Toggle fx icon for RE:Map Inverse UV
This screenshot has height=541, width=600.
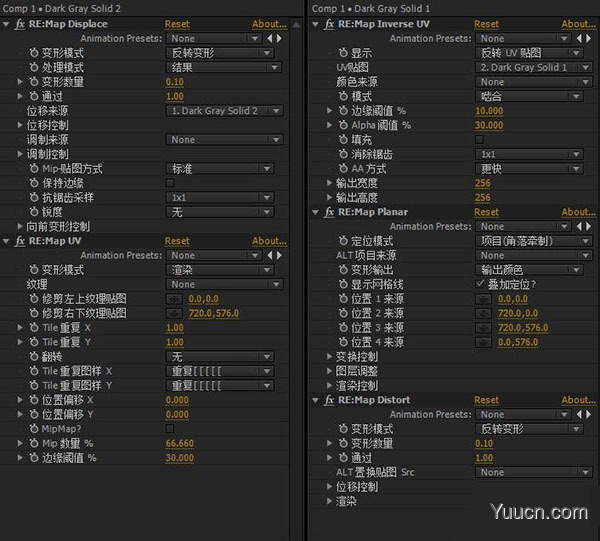[329, 24]
